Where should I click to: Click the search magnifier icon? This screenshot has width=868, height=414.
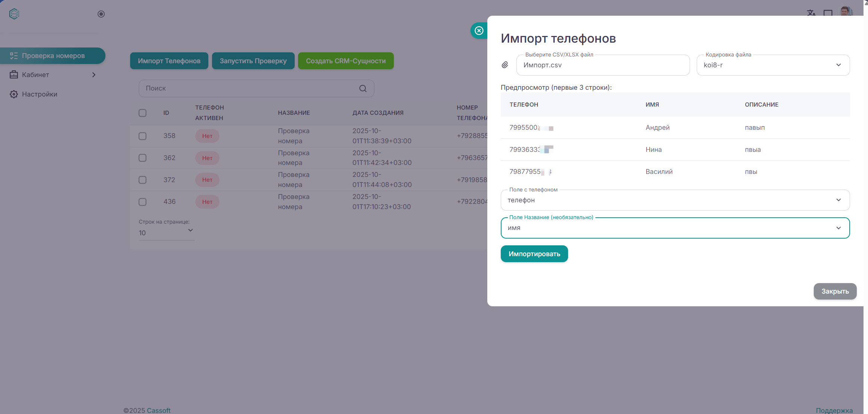click(363, 89)
